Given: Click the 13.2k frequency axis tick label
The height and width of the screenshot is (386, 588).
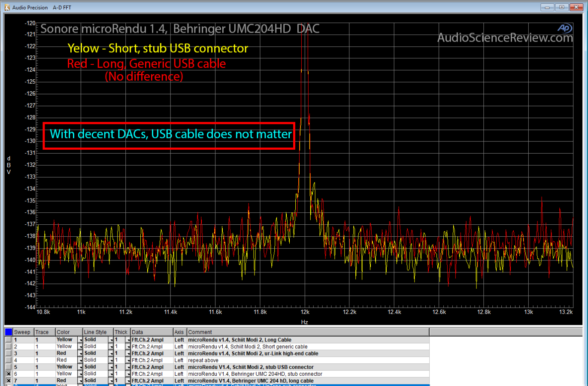Looking at the screenshot, I should [566, 312].
